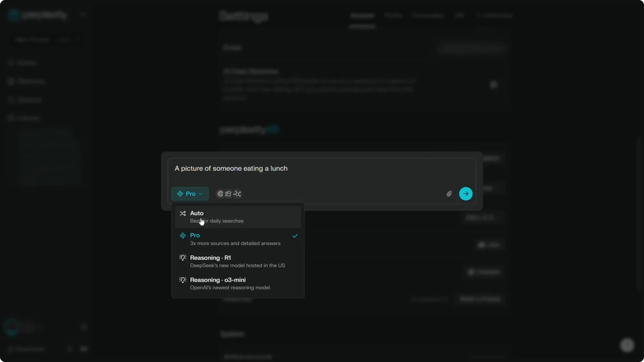
Task: Click the floating help button bottom-right
Action: click(627, 345)
